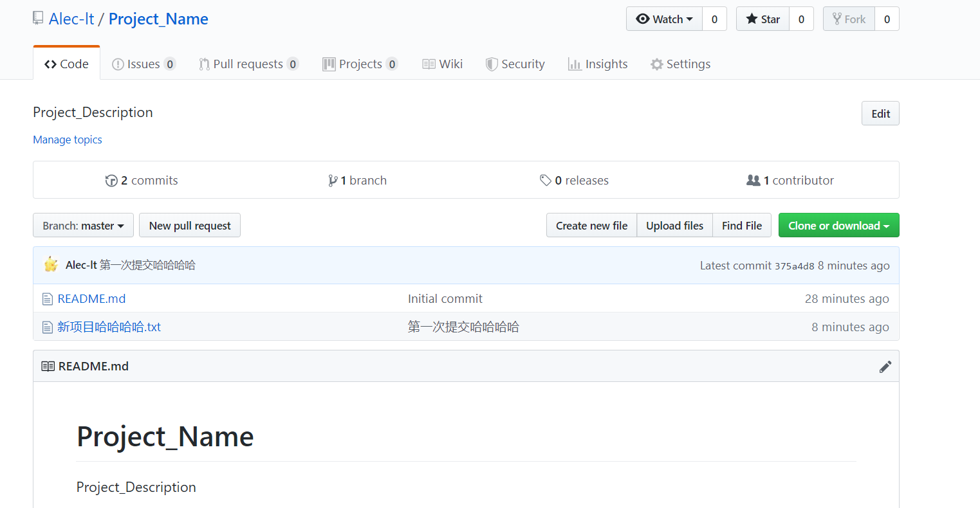Click the Project_Description paragraph in the README
Screen dimensions: 980x508
(x=136, y=487)
